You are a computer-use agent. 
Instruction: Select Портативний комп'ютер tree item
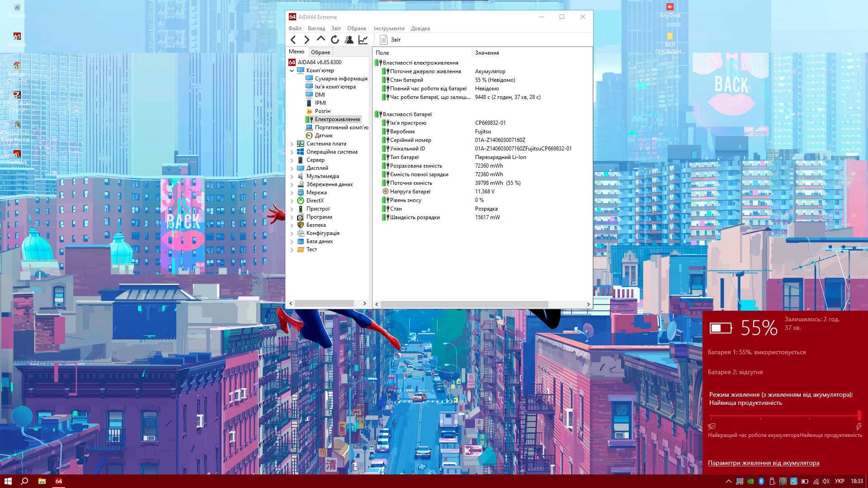[337, 127]
